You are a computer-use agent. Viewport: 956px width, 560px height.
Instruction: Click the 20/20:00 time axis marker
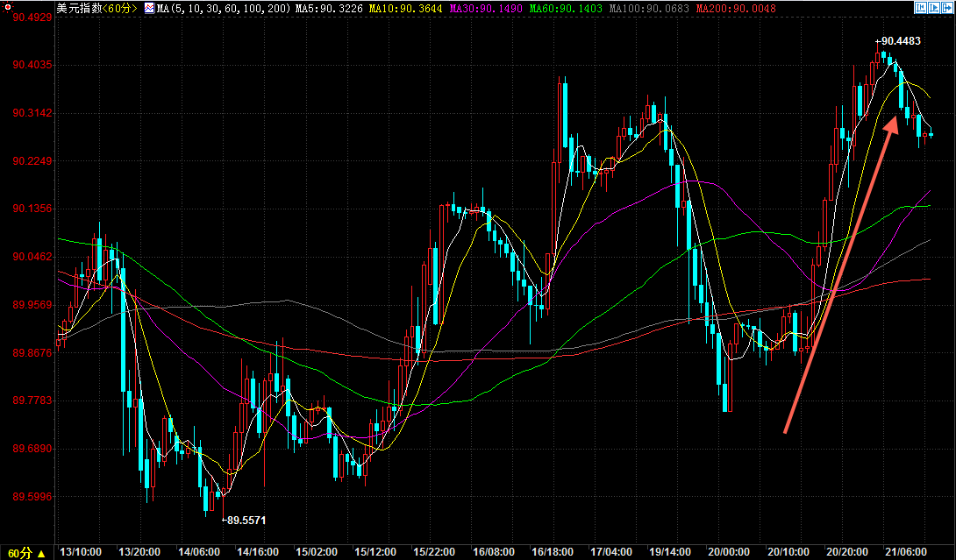pyautogui.click(x=847, y=552)
